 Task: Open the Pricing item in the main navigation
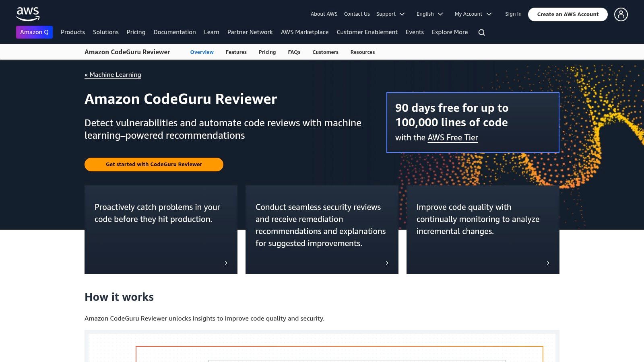point(136,32)
